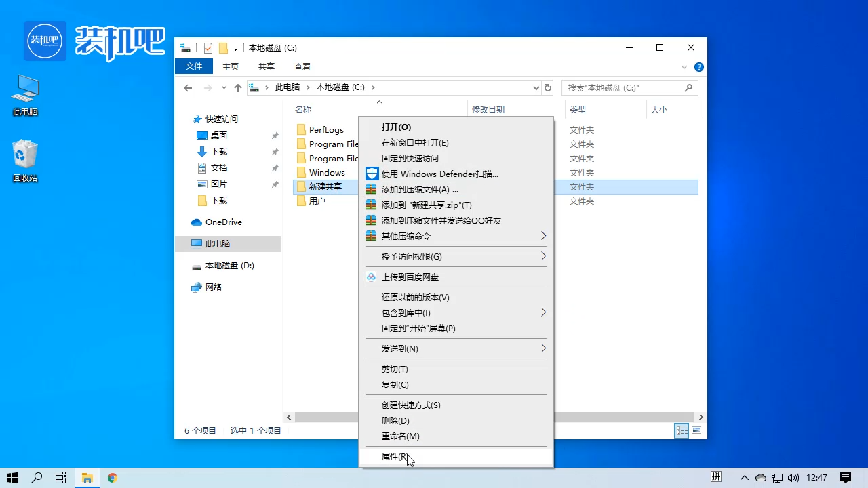Switch to the 查看 ribbon tab
This screenshot has width=868, height=488.
pos(302,66)
